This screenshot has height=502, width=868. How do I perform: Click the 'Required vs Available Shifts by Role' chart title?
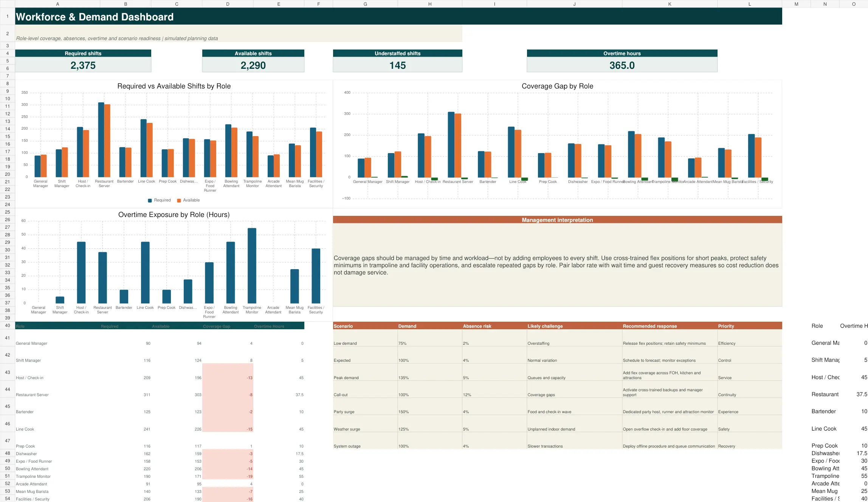(174, 86)
